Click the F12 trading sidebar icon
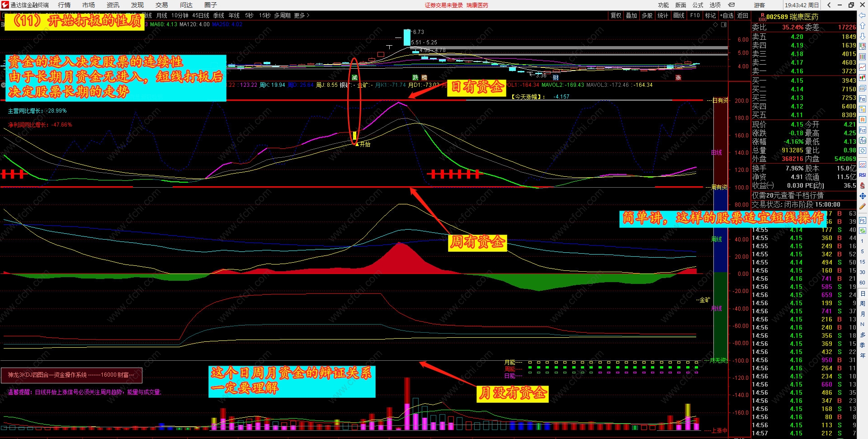Image resolution: width=868 pixels, height=439 pixels. (863, 130)
